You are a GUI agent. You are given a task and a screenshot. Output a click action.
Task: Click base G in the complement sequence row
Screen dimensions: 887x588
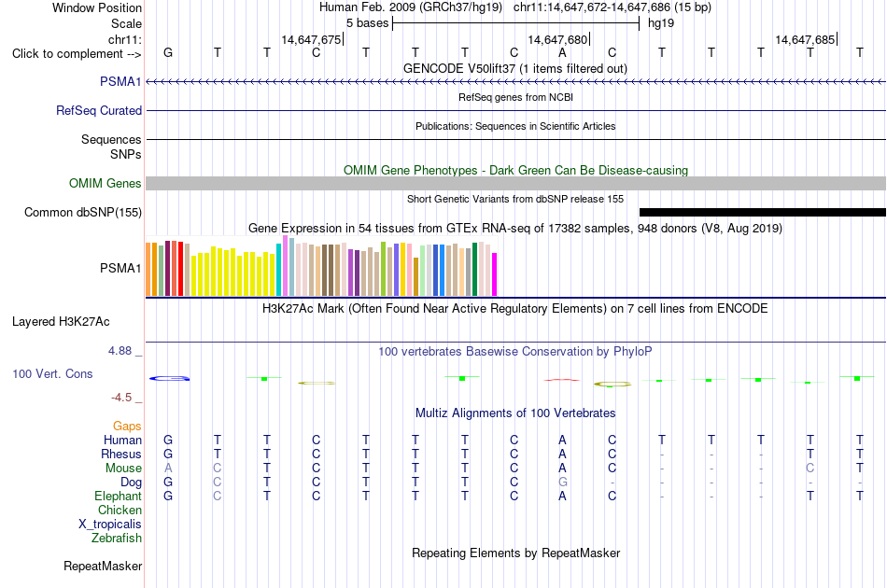coord(168,52)
